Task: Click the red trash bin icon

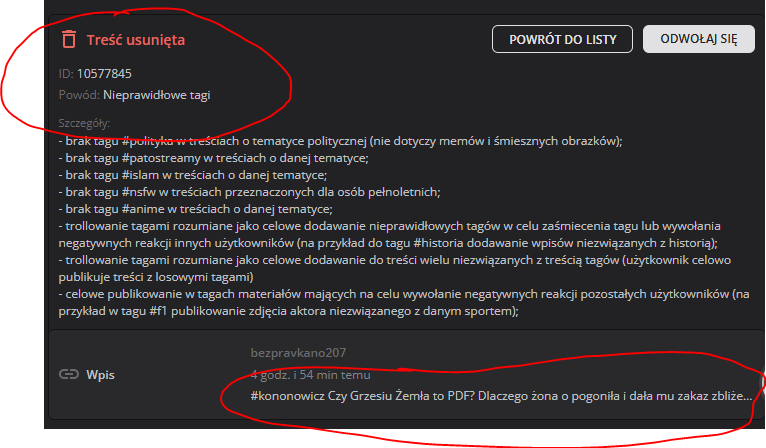Action: coord(69,40)
